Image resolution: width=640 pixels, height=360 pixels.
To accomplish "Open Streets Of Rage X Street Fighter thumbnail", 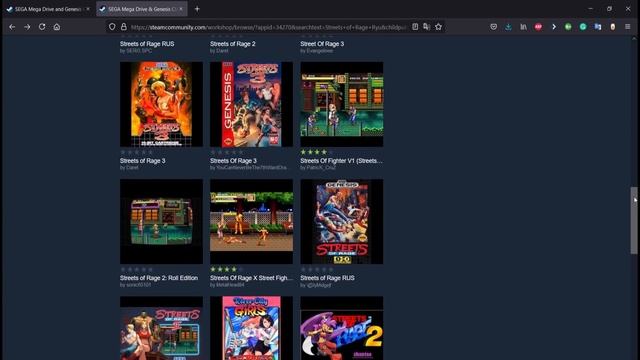I will (x=251, y=221).
